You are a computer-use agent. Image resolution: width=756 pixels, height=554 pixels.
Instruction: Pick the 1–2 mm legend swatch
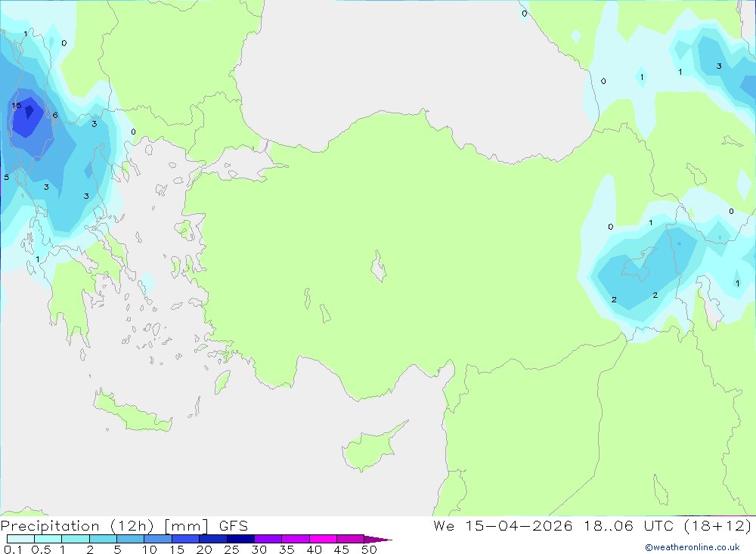(x=75, y=539)
